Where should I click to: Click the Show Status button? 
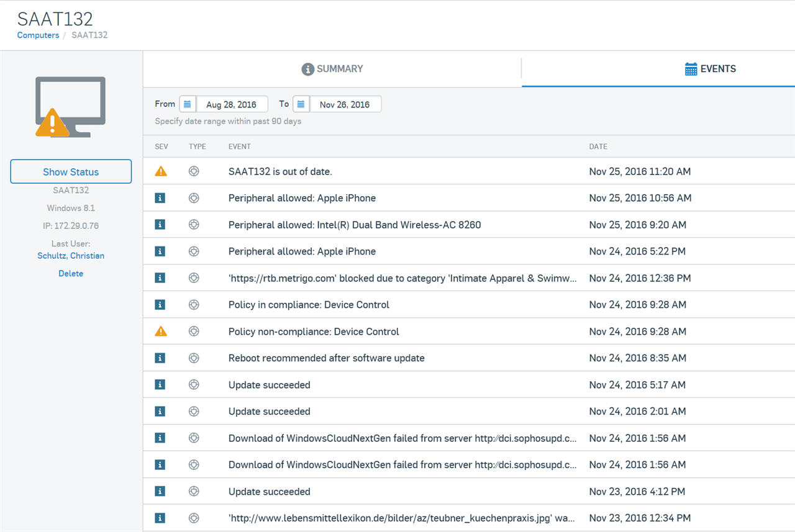coord(71,172)
